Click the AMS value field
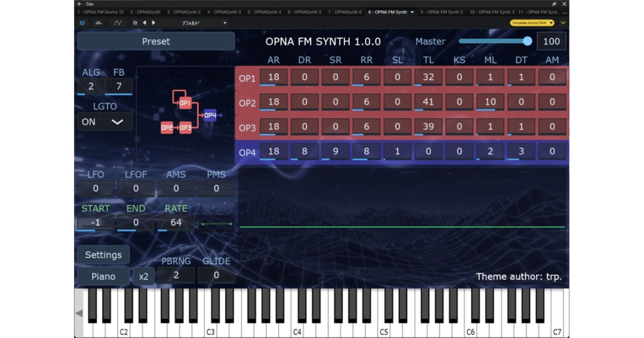 (176, 188)
